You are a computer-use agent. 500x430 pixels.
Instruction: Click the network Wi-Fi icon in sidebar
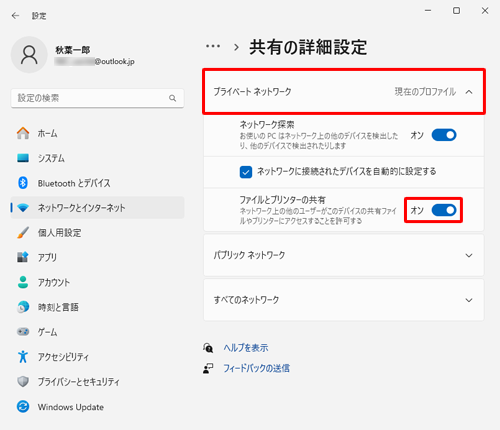coord(23,208)
